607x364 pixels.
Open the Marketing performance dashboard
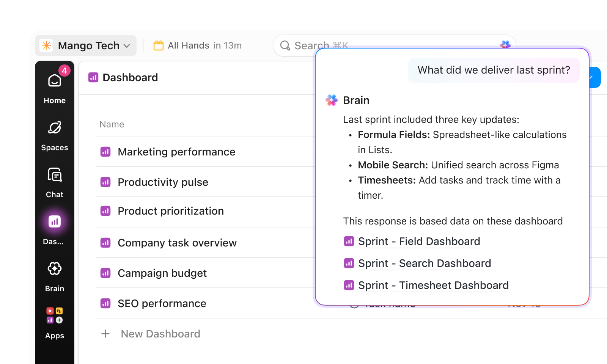point(177,152)
